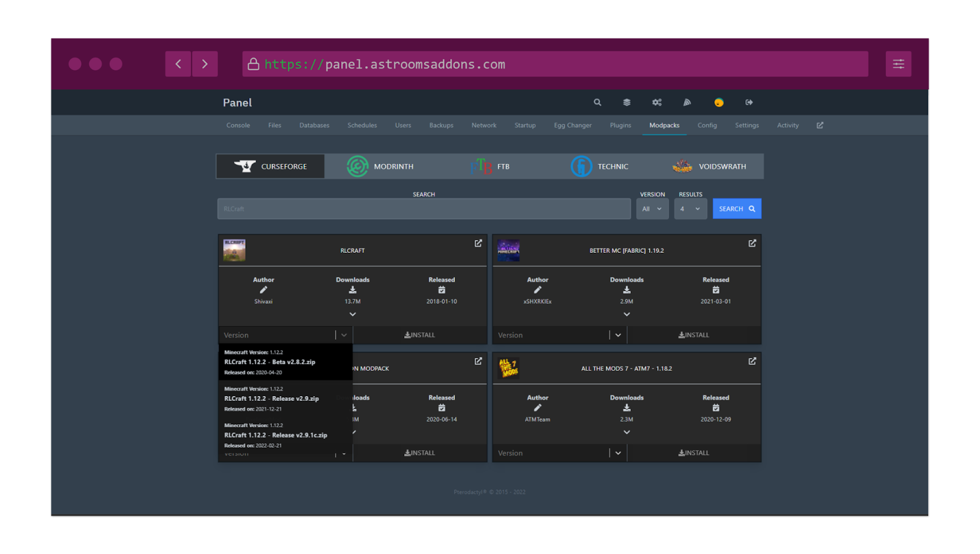Viewport: 980px width, 554px height.
Task: Open external link icon on partially hidden modpack card
Action: tap(478, 361)
